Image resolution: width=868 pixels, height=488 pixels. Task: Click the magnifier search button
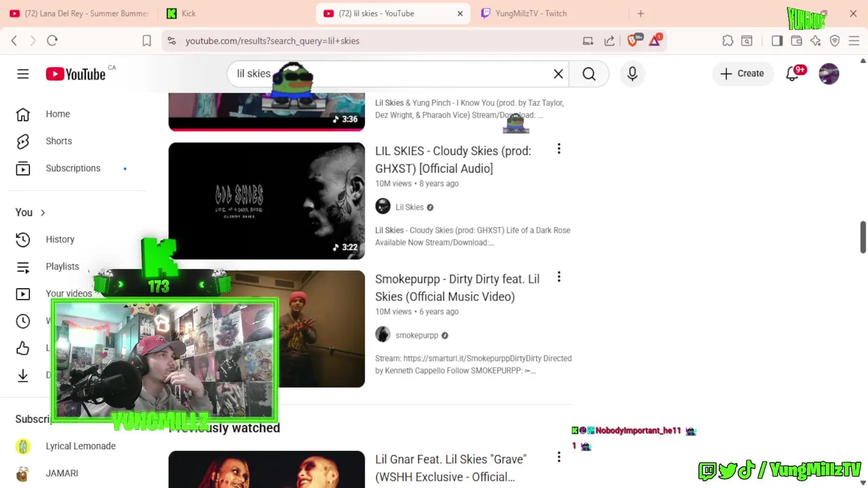[589, 74]
